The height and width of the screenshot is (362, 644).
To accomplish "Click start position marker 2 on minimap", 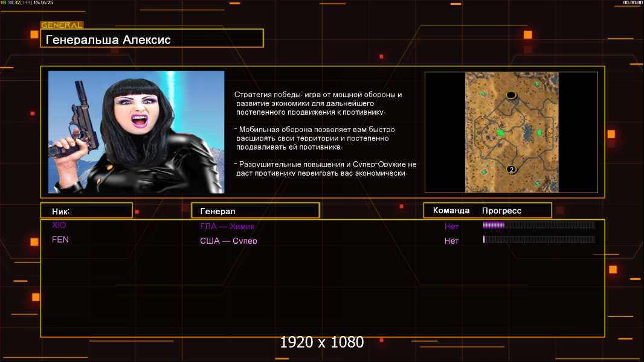I will click(x=511, y=170).
